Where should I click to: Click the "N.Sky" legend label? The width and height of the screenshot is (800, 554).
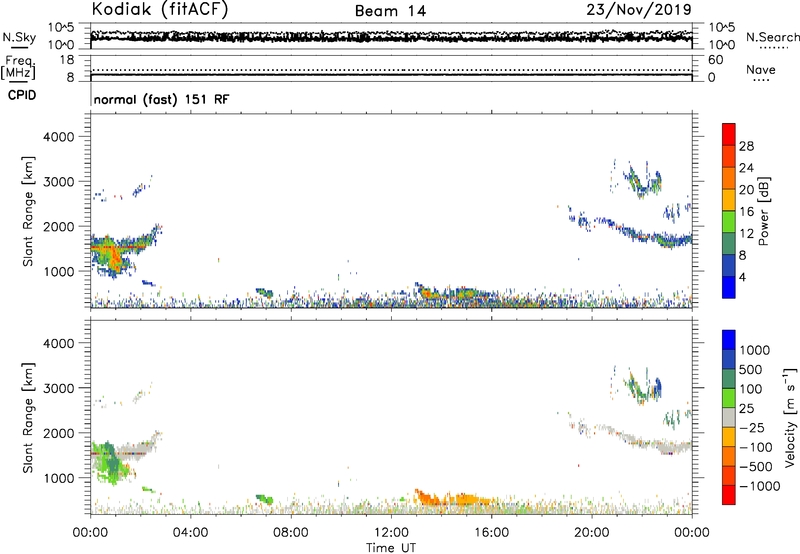point(19,37)
